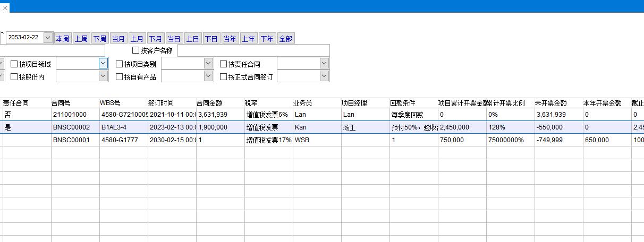644x242 pixels.
Task: Tick the 按自有产品 checkbox
Action: (x=120, y=77)
